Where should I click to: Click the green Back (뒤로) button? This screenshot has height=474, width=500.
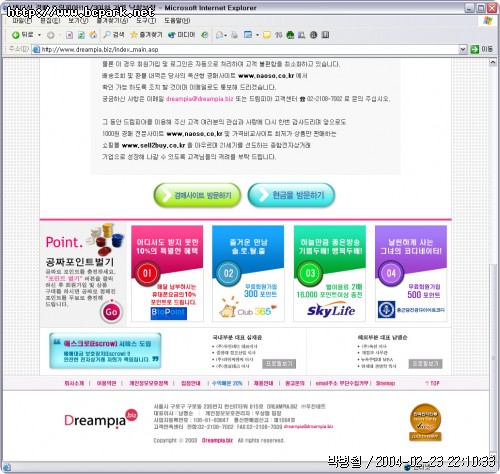point(23,35)
